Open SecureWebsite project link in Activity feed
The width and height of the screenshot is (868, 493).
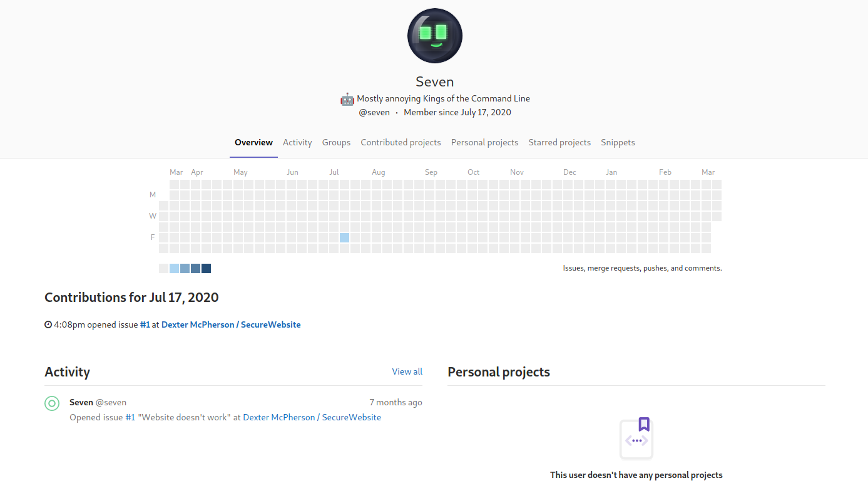click(312, 417)
